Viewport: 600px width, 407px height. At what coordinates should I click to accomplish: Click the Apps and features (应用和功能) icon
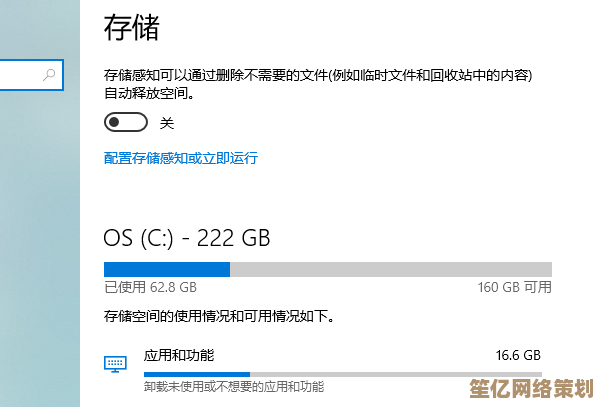pos(115,363)
